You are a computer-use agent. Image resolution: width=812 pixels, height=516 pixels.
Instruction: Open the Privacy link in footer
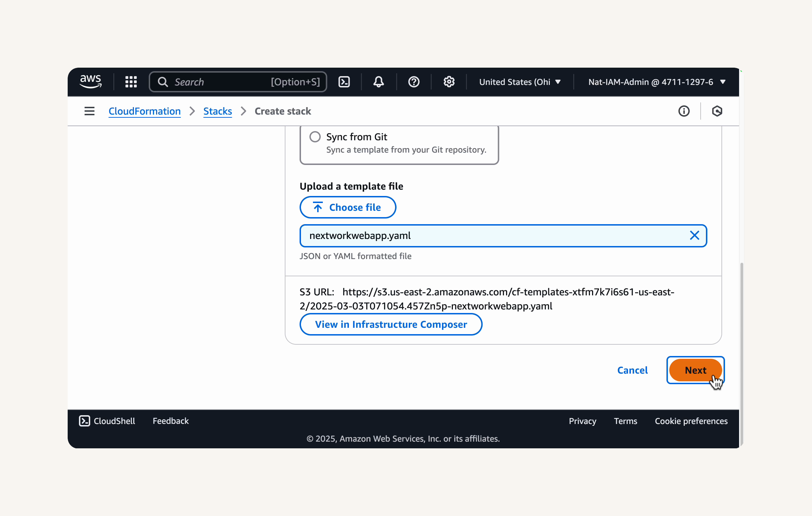582,421
